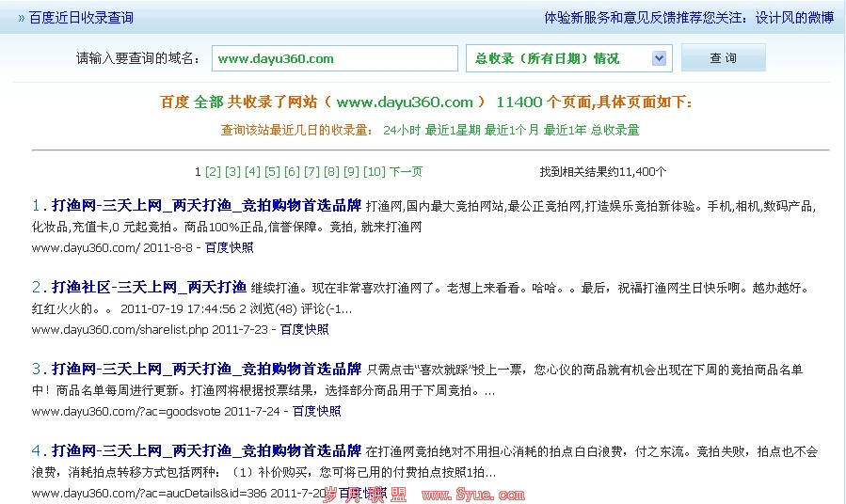This screenshot has height=504, width=846.
Task: Open third result title about goodsvote
Action: (x=207, y=369)
